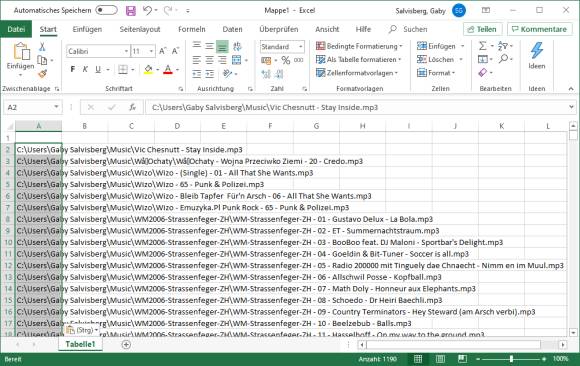Click the Copy icon in clipboard group
The image size is (580, 366).
42,60
